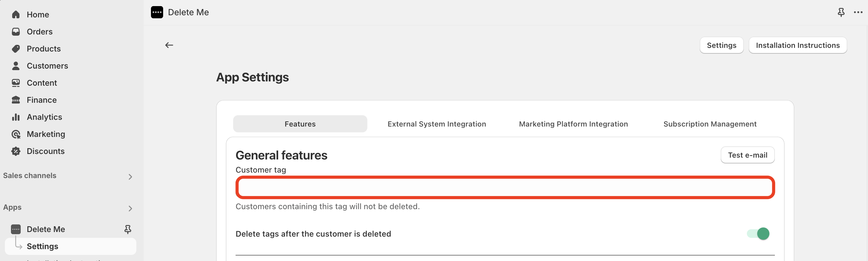Click the App Settings heading

pyautogui.click(x=252, y=77)
